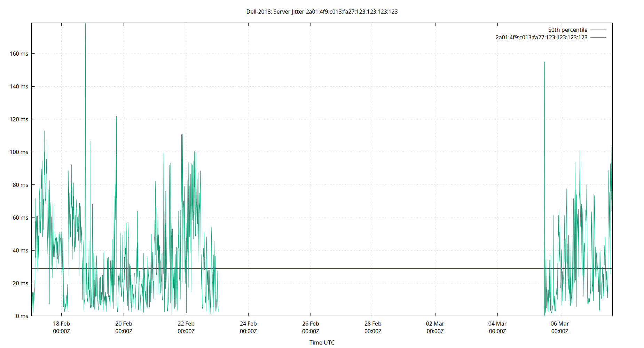Click the '160 ms' y-axis tick label

[18, 53]
